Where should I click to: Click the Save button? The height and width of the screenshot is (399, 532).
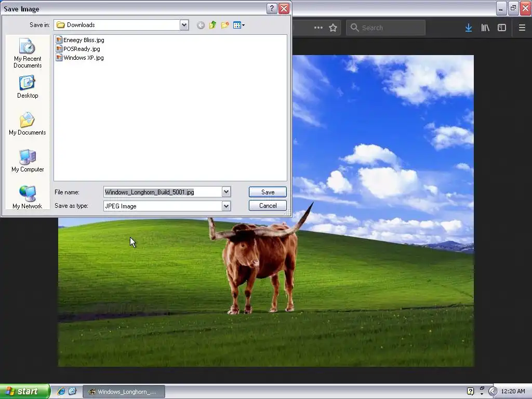click(x=268, y=192)
